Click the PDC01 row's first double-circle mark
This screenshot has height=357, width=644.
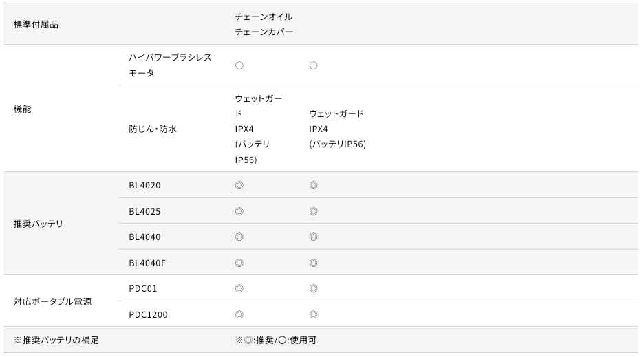click(x=239, y=288)
